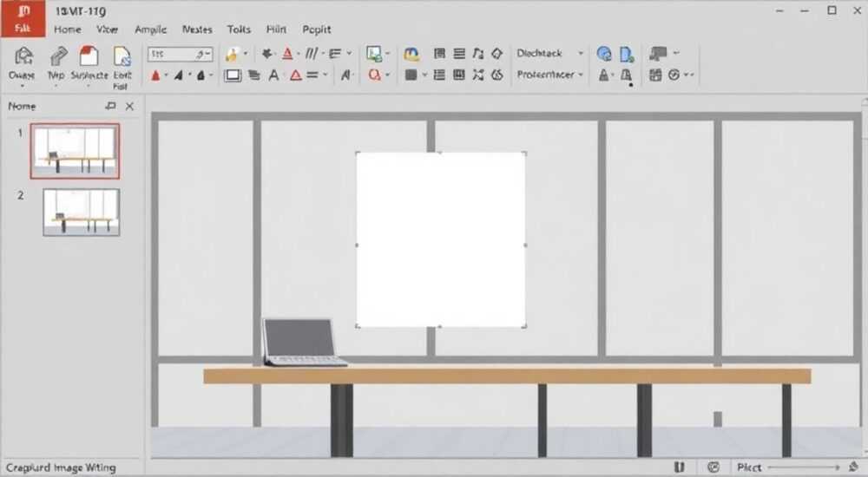
Task: Click the plain letter A icon
Action: pos(273,75)
